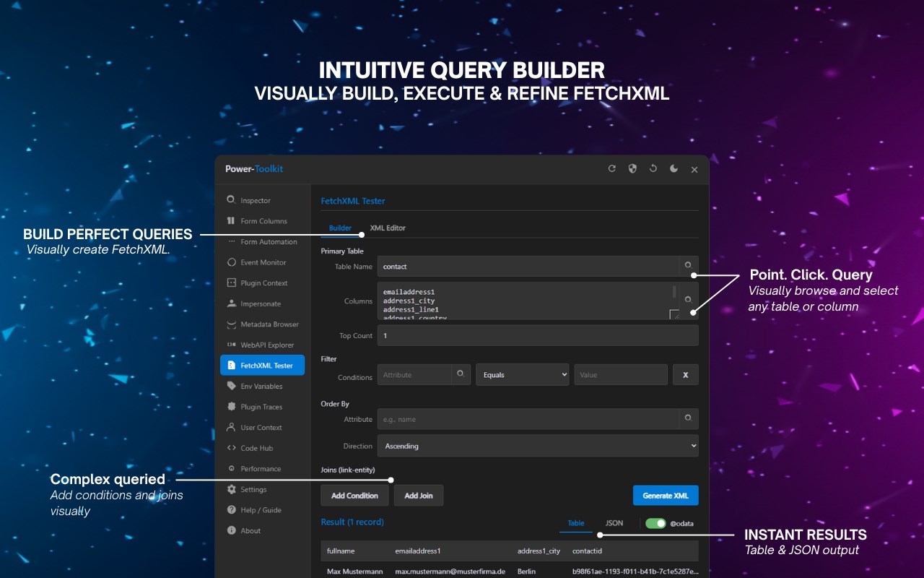Click the Columns text area scrollbar

coord(675,293)
